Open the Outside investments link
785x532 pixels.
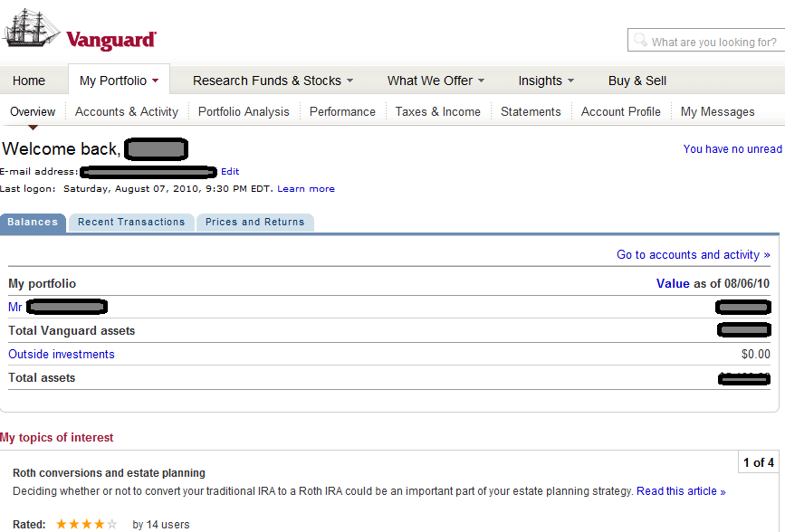(61, 355)
